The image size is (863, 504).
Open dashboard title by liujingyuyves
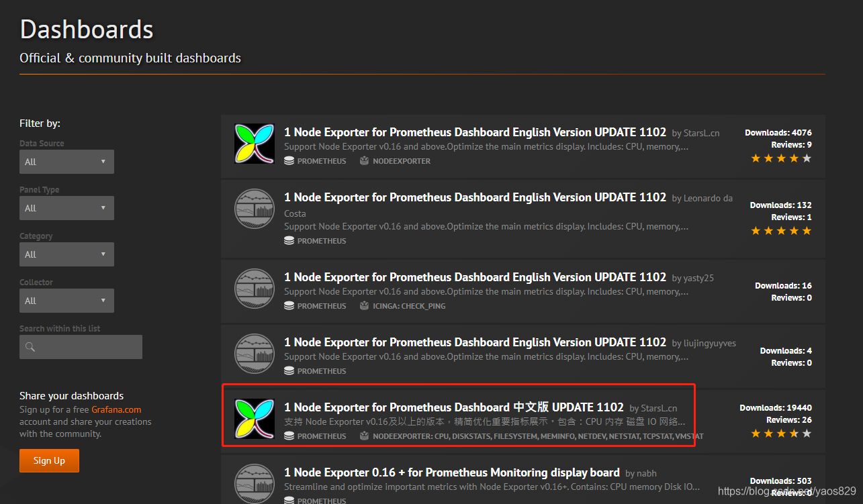click(475, 342)
